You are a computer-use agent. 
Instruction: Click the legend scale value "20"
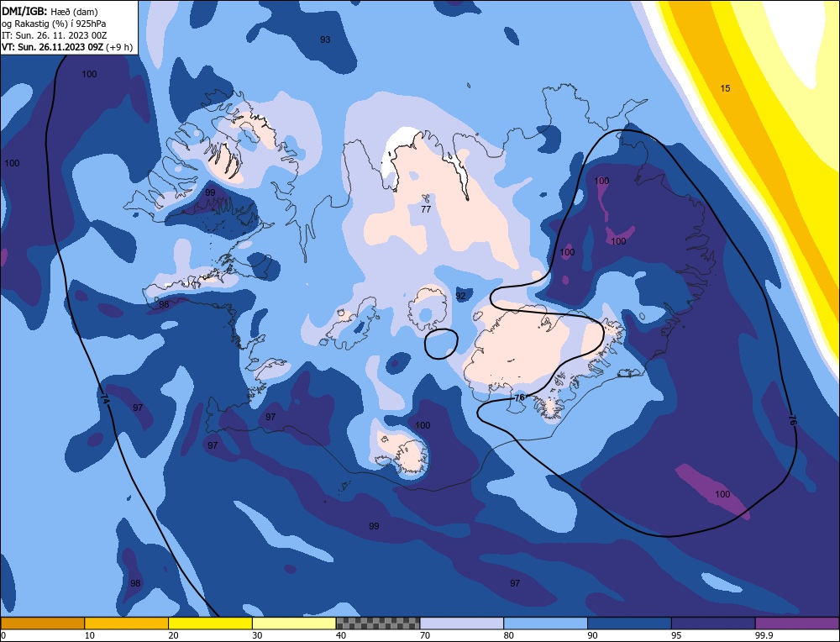174,635
